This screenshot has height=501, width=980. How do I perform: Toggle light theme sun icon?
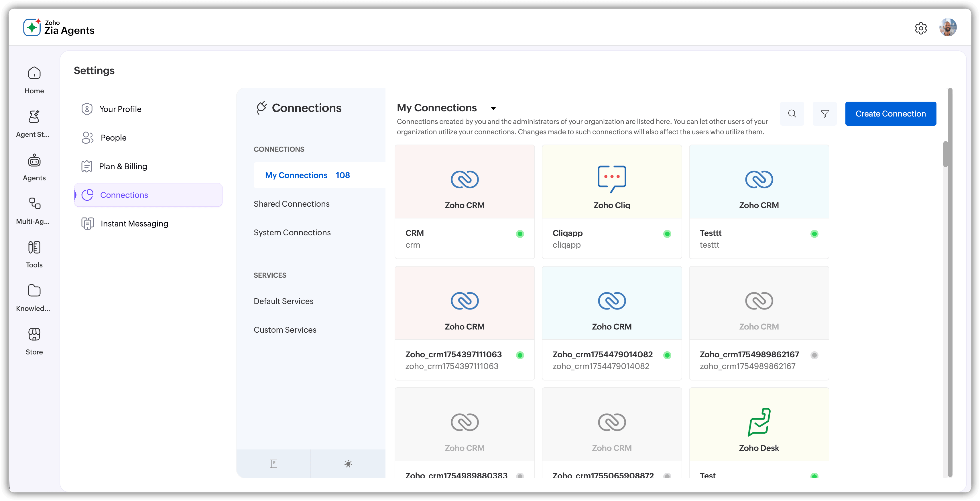[x=348, y=464]
